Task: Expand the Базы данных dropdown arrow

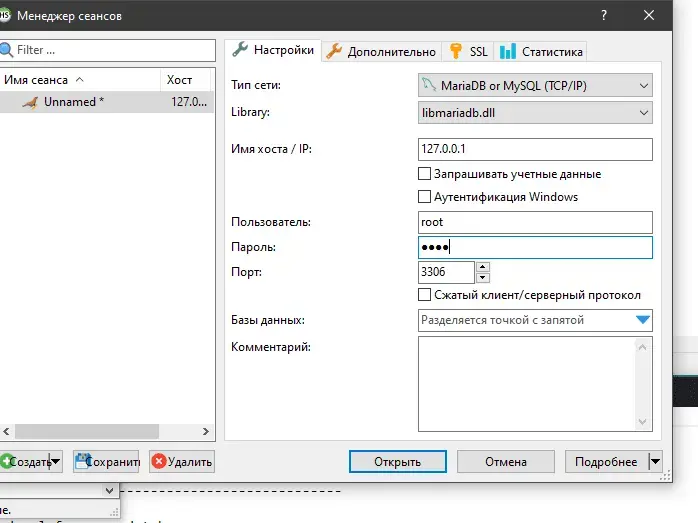Action: point(643,320)
